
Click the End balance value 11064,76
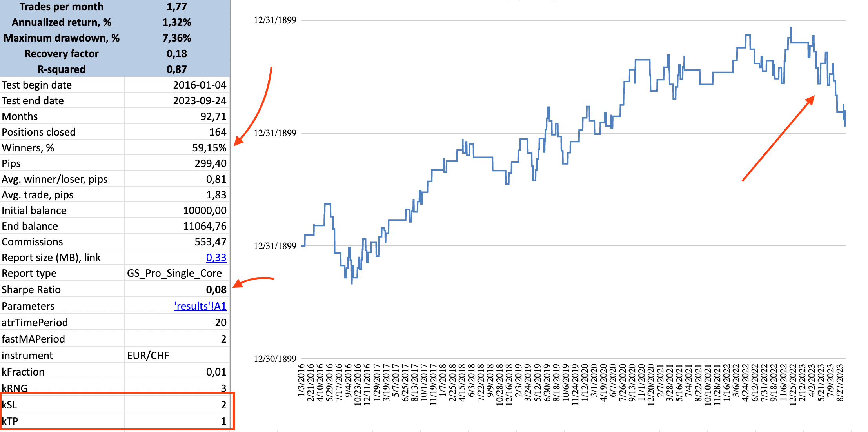tap(205, 226)
